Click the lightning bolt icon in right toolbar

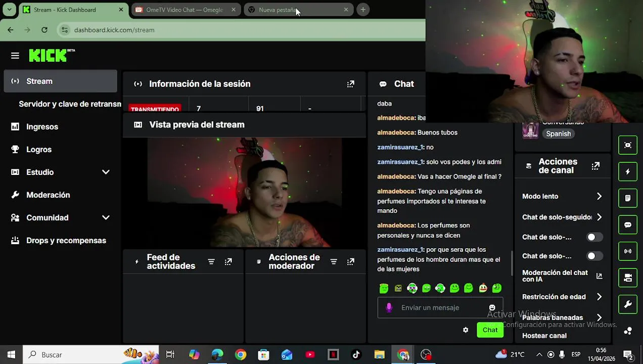[628, 171]
